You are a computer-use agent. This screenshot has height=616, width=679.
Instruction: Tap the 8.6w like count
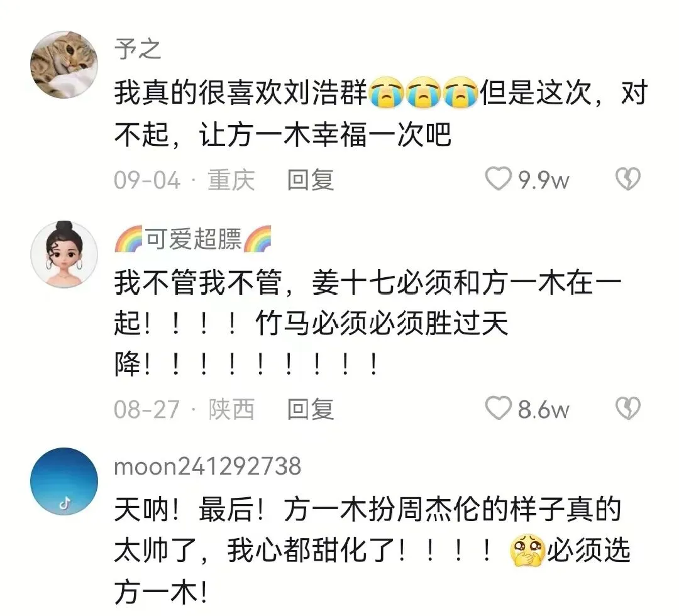coord(543,409)
